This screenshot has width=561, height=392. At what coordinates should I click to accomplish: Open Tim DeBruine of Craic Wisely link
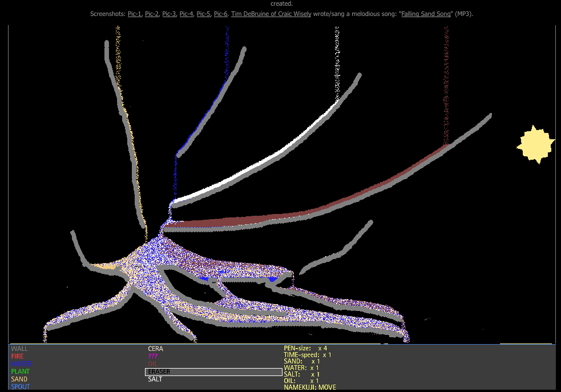point(271,14)
